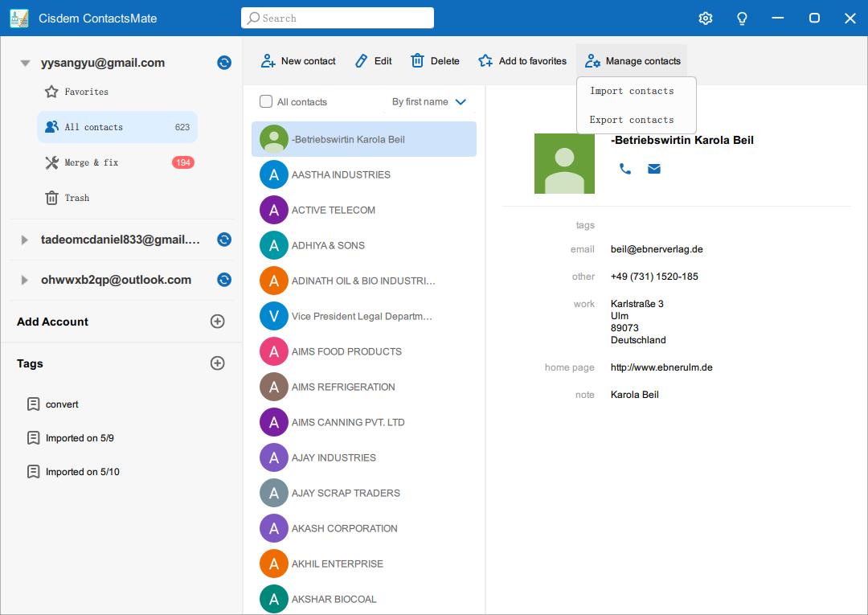Image resolution: width=868 pixels, height=615 pixels.
Task: Click the plus icon beside Add Account
Action: click(x=218, y=321)
